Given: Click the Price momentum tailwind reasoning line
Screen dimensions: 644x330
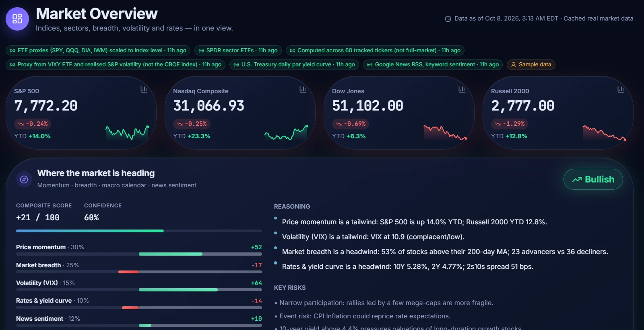Looking at the screenshot, I should (415, 222).
